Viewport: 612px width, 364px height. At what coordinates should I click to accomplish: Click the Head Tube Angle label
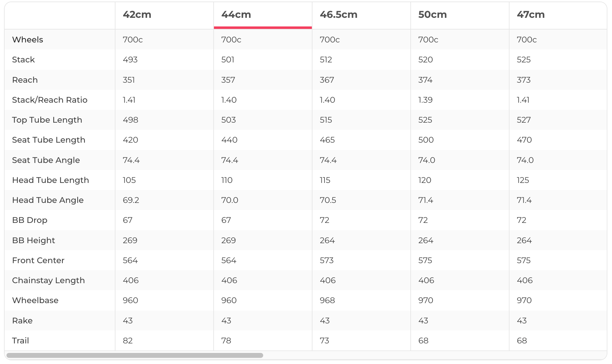(48, 200)
